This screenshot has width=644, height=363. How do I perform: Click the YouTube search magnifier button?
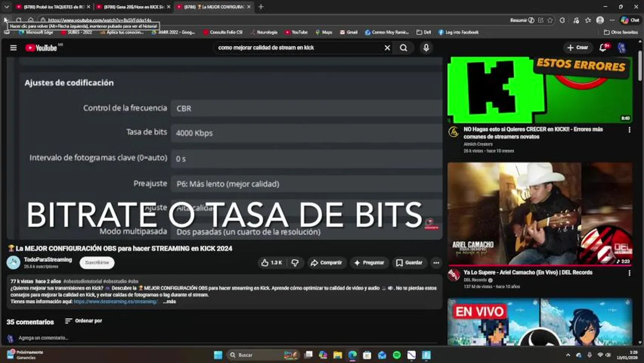(404, 48)
